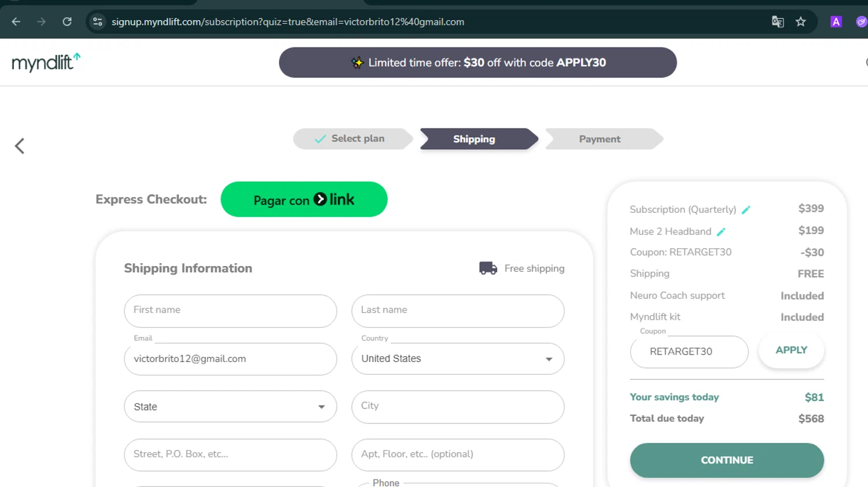
Task: Click the limited time offer banner
Action: (478, 62)
